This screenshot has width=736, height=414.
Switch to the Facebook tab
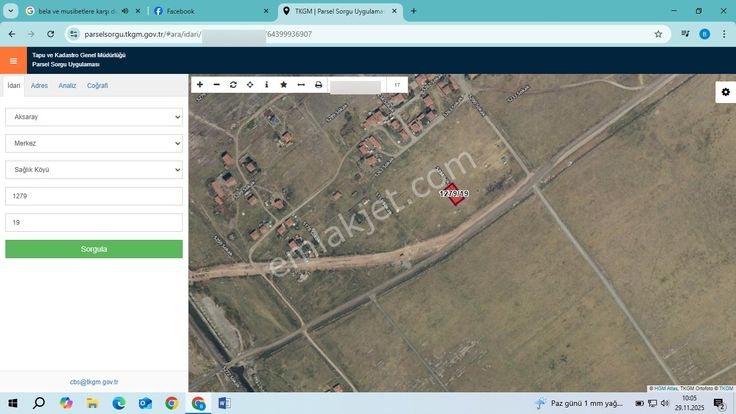(211, 11)
